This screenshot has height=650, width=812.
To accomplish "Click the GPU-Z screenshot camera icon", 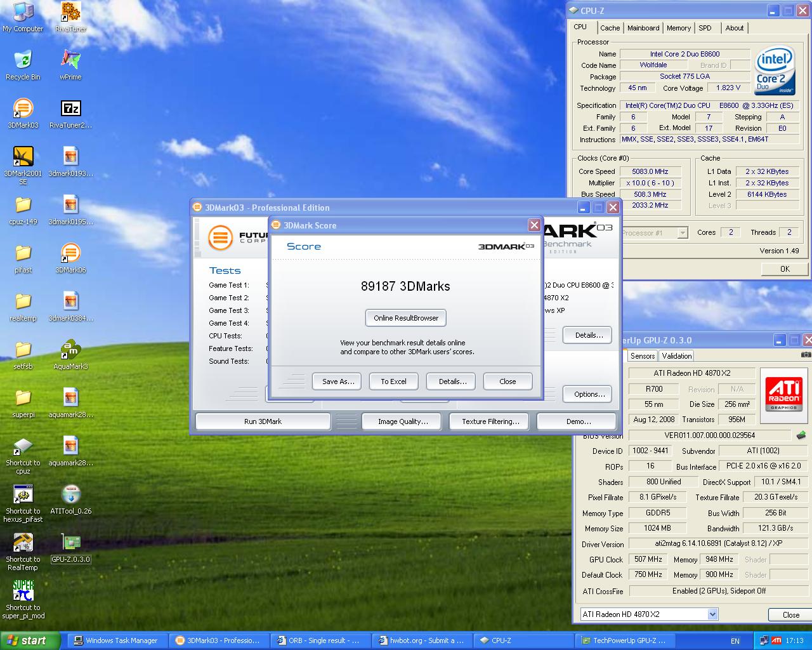I will (806, 355).
